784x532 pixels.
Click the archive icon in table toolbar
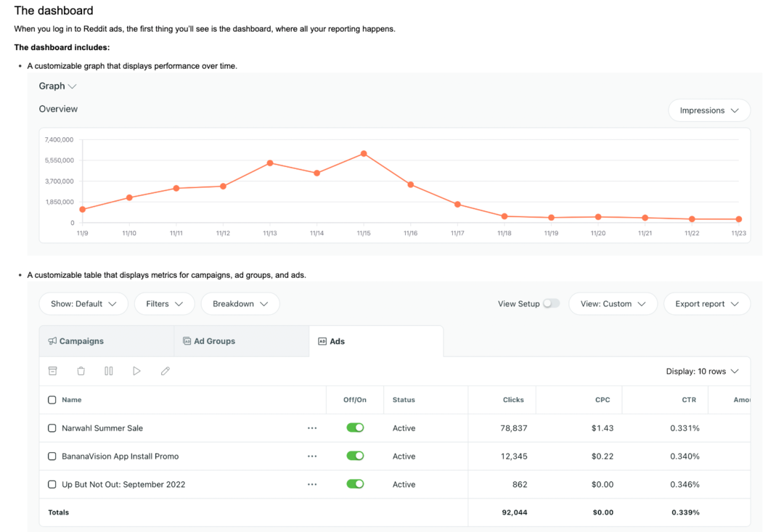tap(53, 371)
